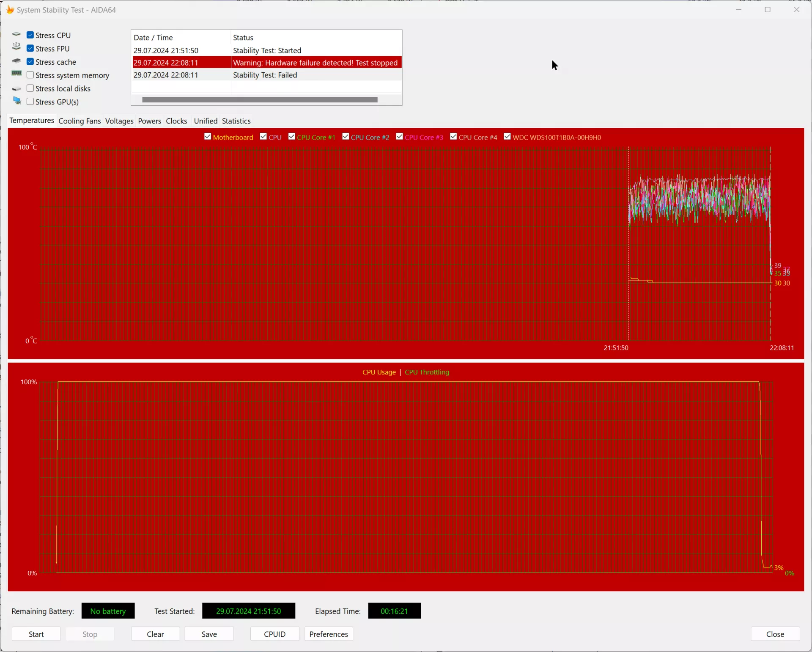Open the Temperatures tab
812x652 pixels.
tap(31, 121)
